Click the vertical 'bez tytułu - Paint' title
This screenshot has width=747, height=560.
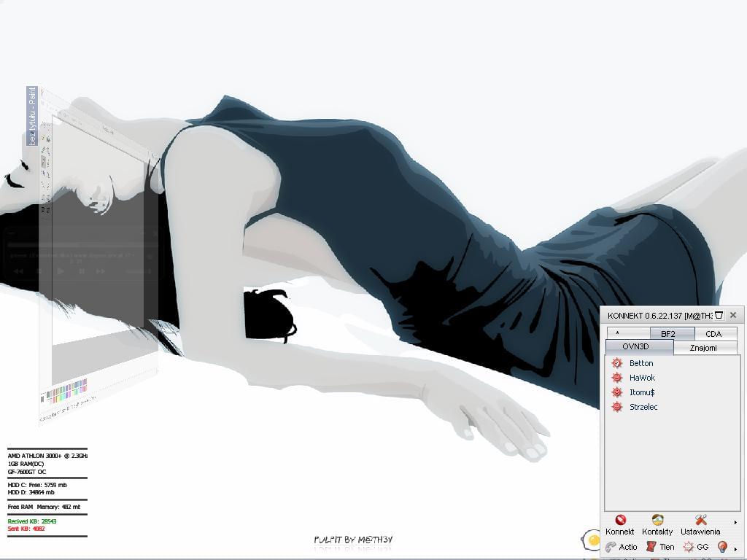32,116
